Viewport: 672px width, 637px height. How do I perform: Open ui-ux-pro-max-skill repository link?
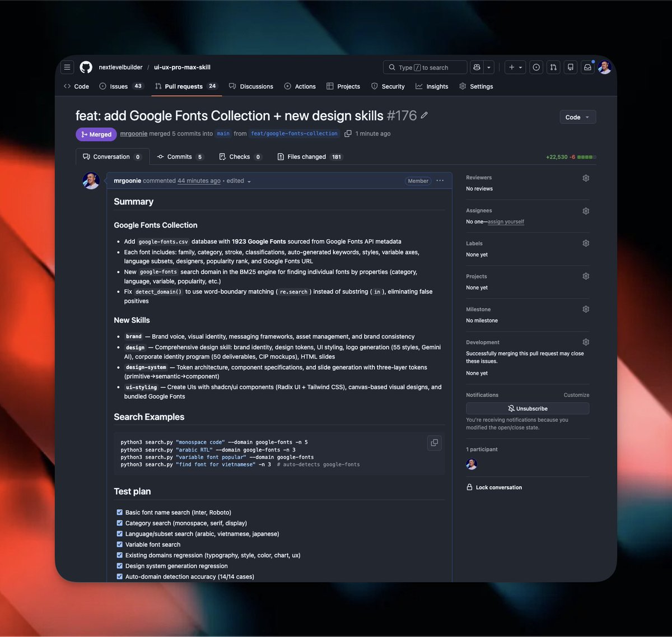182,67
